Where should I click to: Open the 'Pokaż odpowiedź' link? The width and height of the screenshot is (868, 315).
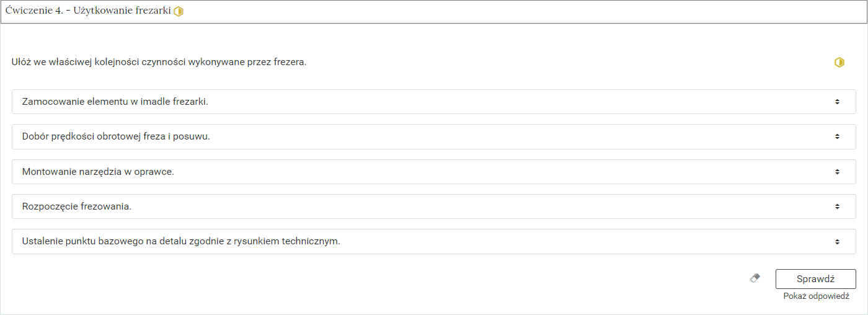(x=816, y=296)
